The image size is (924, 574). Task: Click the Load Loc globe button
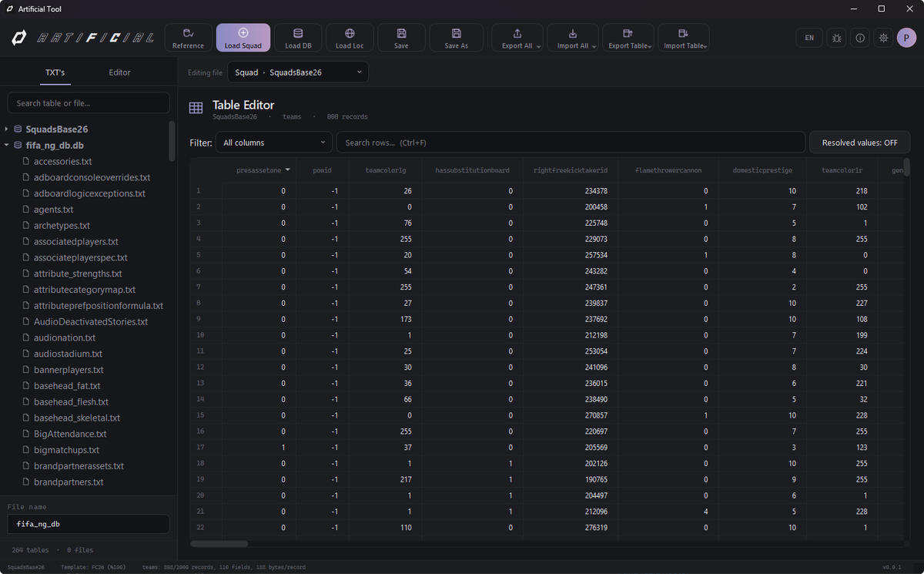[350, 38]
